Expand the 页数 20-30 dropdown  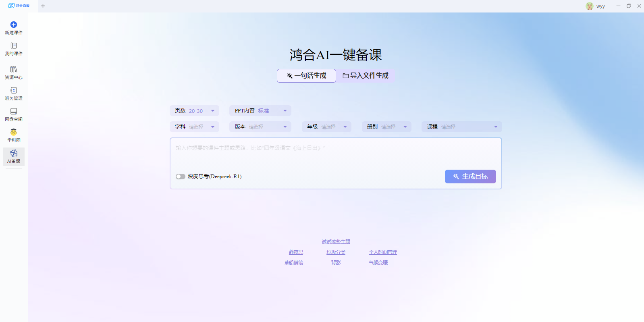[x=194, y=111]
